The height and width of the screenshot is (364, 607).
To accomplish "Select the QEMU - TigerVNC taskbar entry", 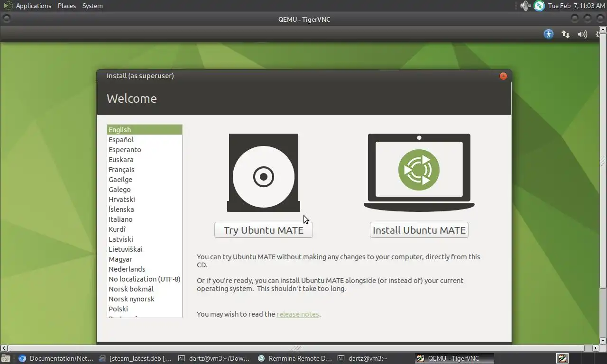I will (454, 358).
